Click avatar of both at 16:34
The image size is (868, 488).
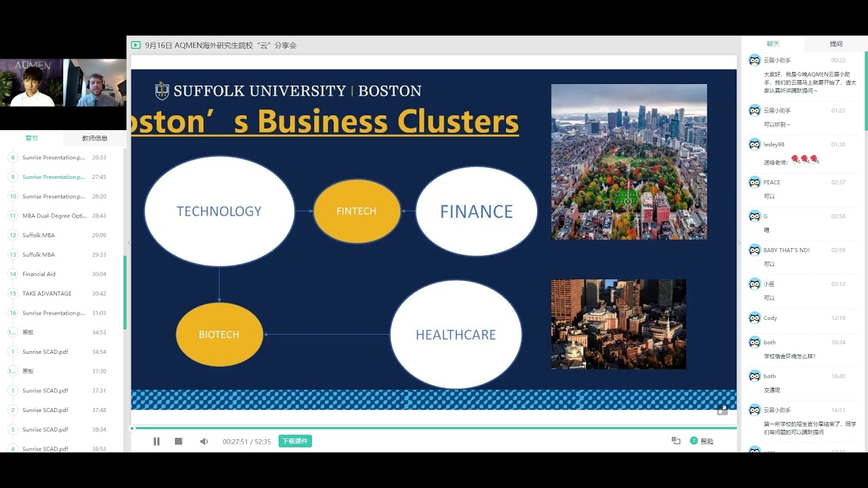[x=754, y=342]
